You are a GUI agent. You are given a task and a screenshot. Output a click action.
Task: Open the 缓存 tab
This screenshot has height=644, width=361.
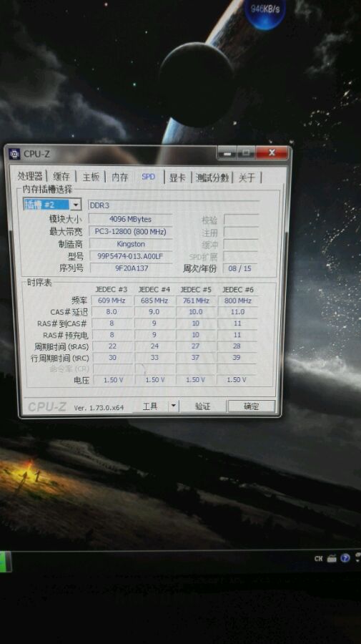[x=61, y=177]
